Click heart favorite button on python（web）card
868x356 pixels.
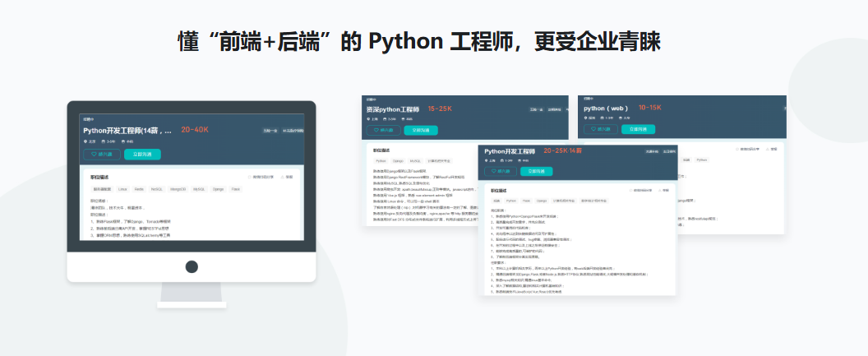click(x=593, y=129)
